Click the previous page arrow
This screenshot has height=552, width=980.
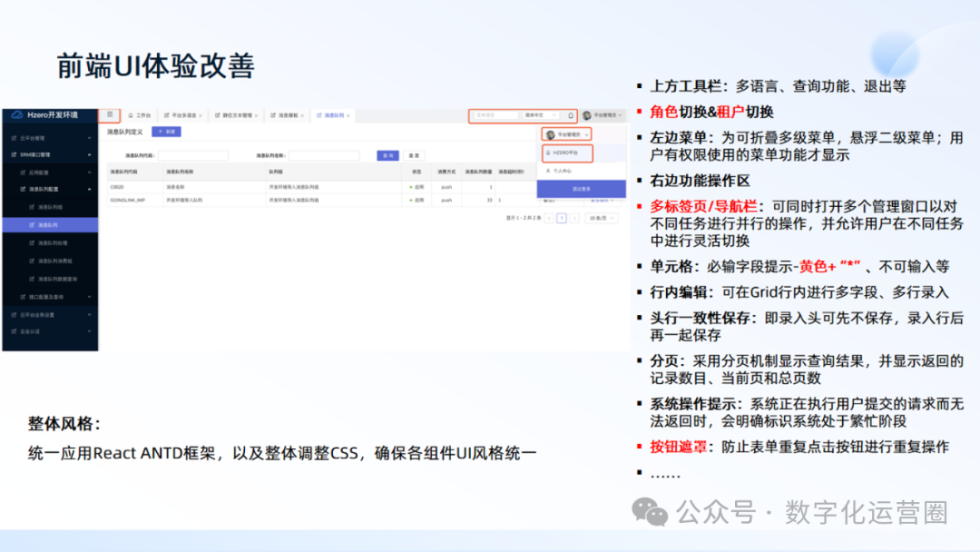click(549, 218)
